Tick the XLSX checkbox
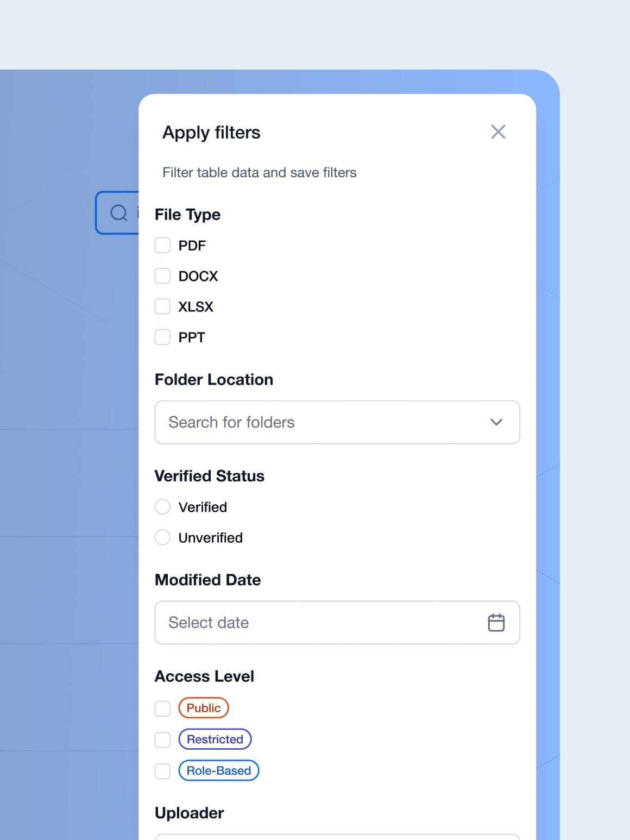Screen dimensions: 630x840 pos(162,306)
